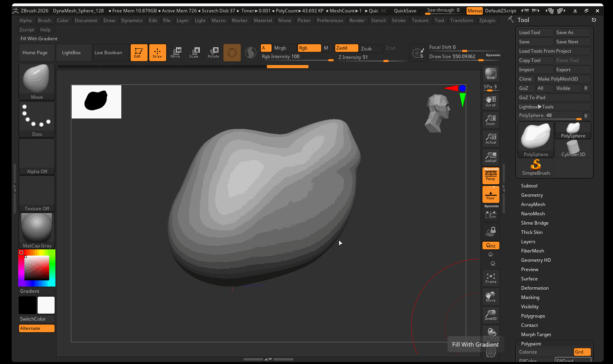Screen dimensions: 613x364
Task: Expand the Masking section
Action: (530, 297)
